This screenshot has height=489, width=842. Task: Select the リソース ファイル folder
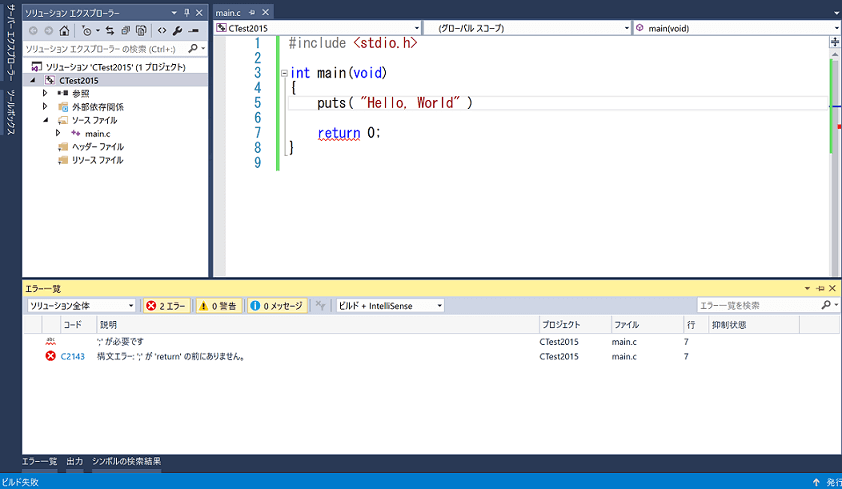coord(97,159)
